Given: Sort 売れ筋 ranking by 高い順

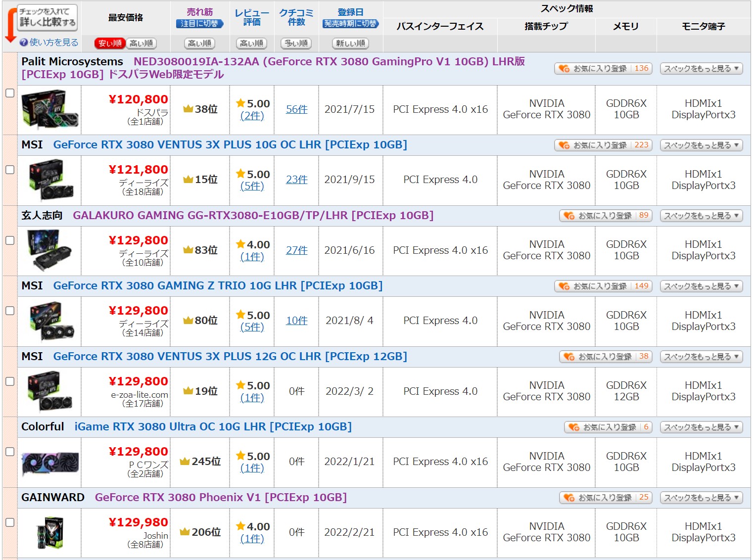Looking at the screenshot, I should (200, 44).
